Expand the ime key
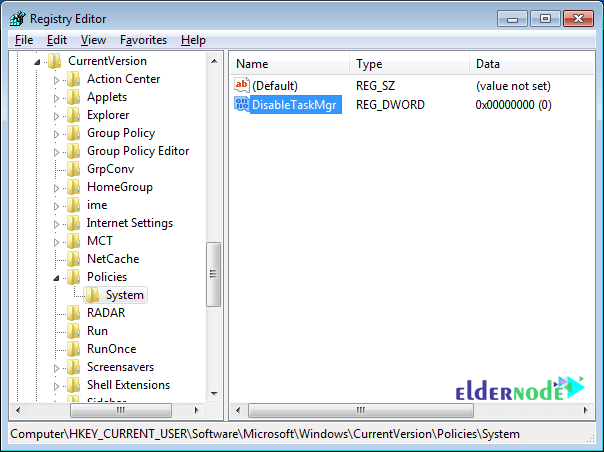 (x=56, y=206)
